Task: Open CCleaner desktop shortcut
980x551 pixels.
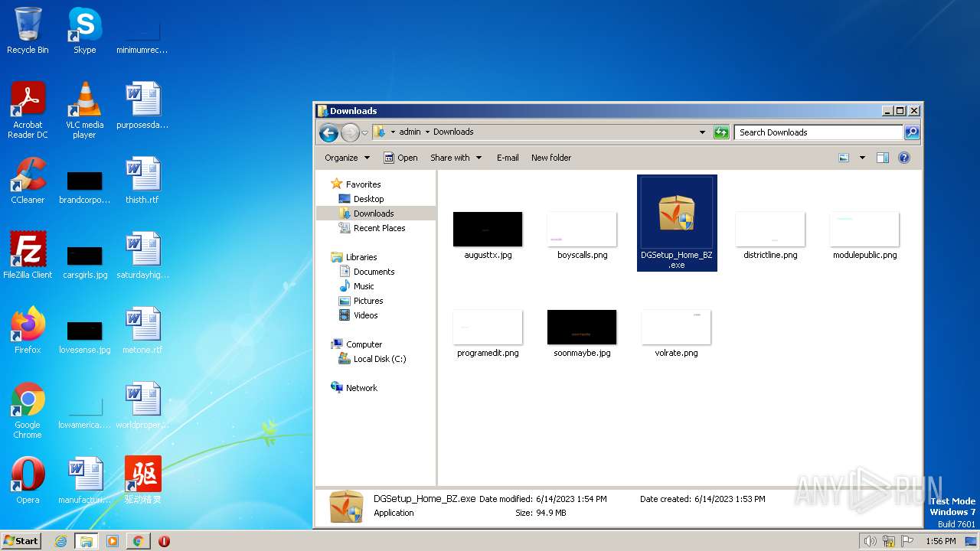Action: [x=28, y=181]
